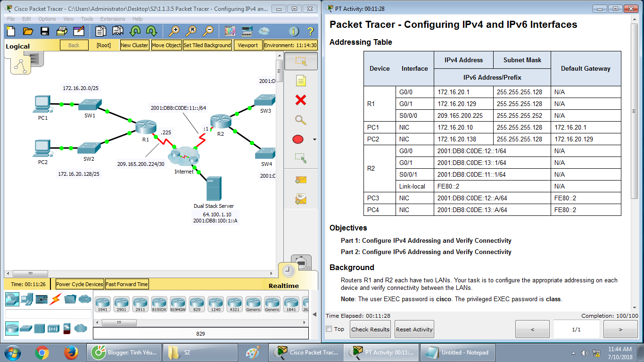Open help contents question mark
Viewport: 644px width, 362px height.
[310, 31]
